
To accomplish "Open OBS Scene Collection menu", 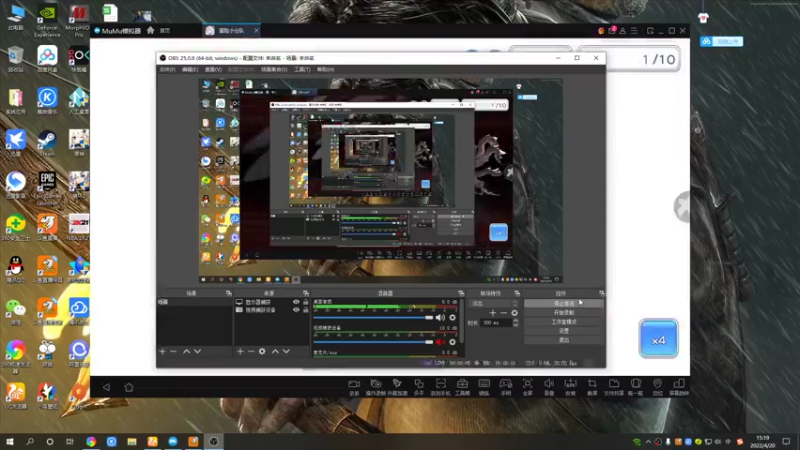I will (x=274, y=69).
